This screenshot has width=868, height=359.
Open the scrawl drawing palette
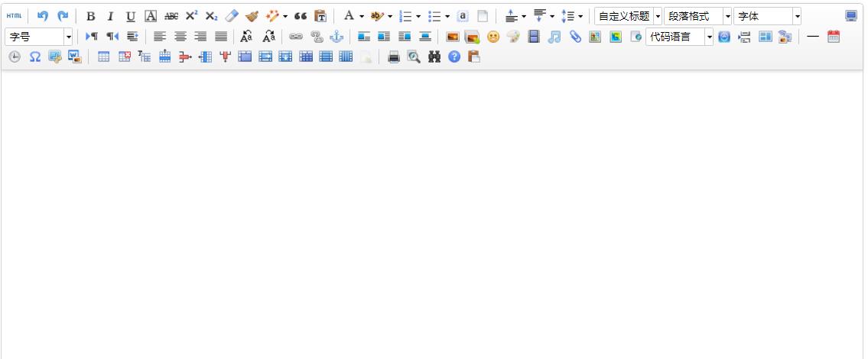513,37
